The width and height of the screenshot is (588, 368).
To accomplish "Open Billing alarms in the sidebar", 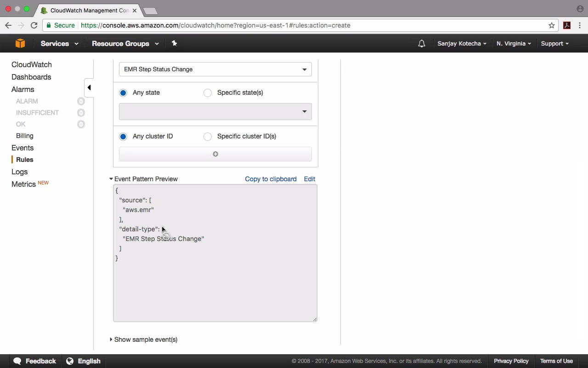I will (x=25, y=136).
